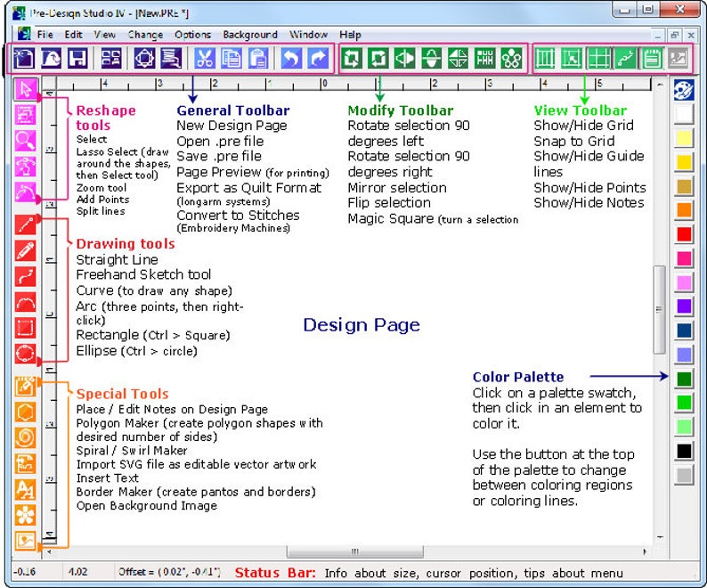Click the Mirror selection icon

404,58
